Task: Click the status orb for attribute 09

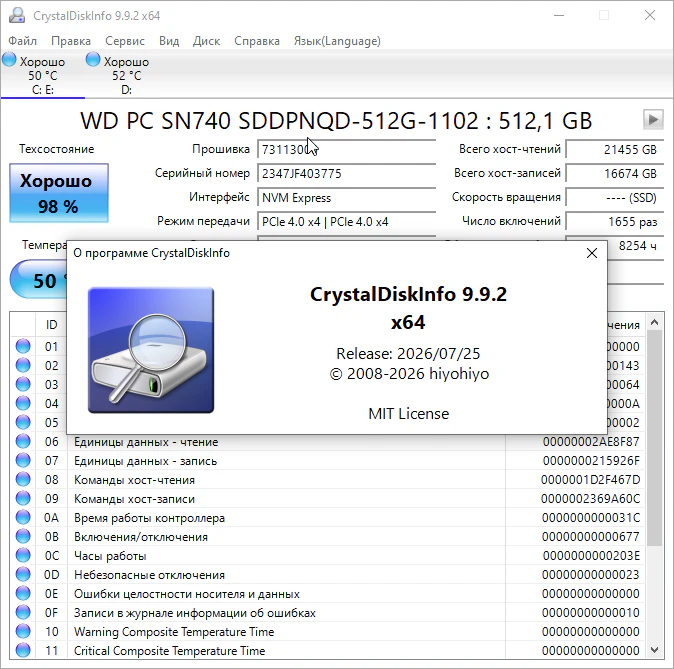Action: pos(23,498)
